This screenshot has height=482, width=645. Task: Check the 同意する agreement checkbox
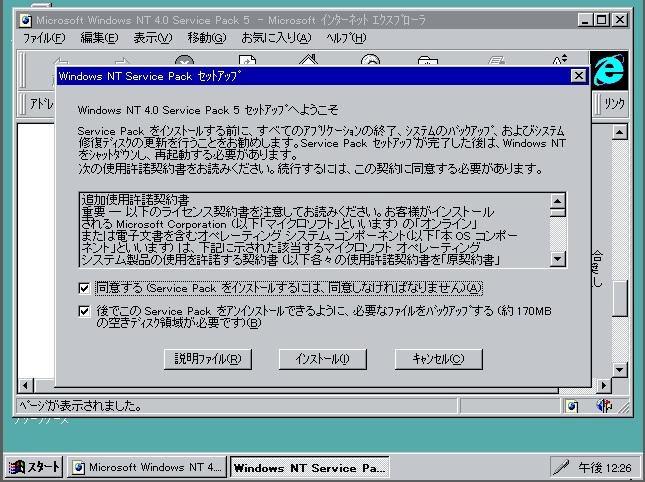(84, 288)
